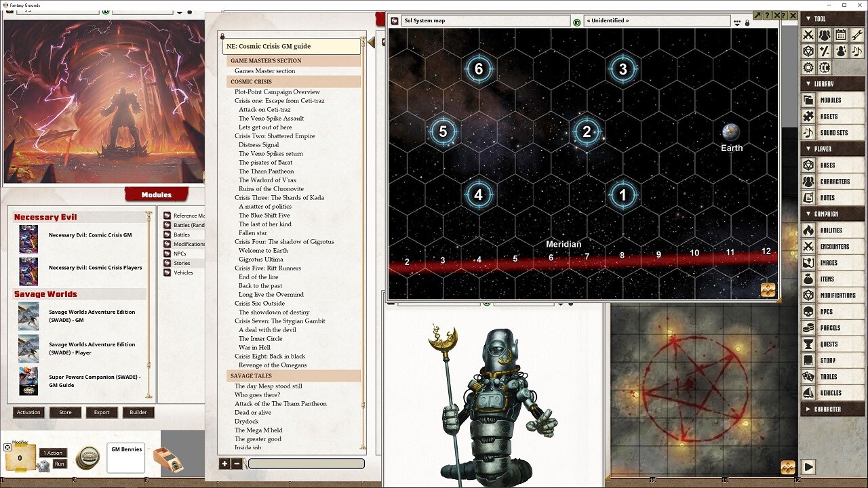The image size is (868, 488).
Task: Open the Modifiers plus/minus tool icon
Action: point(825,51)
